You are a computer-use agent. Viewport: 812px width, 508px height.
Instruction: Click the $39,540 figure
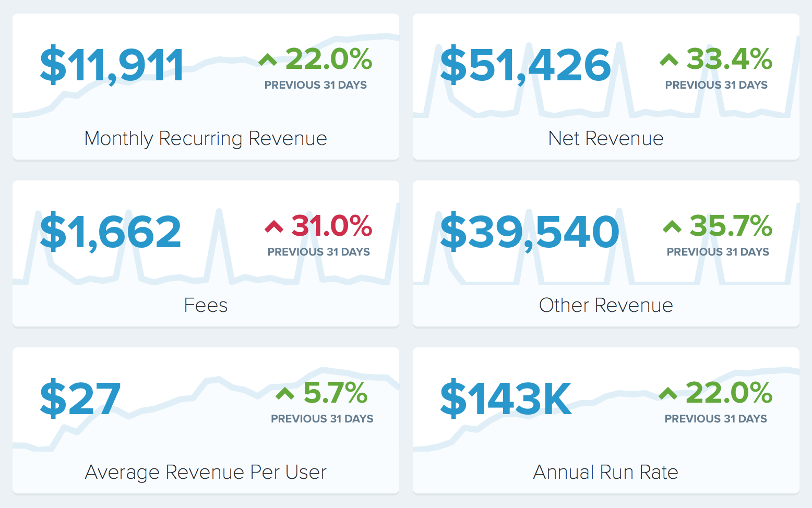(x=529, y=233)
